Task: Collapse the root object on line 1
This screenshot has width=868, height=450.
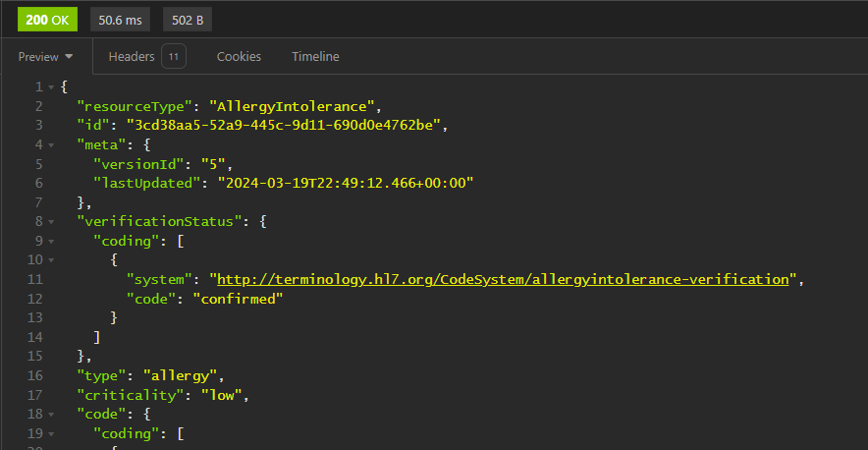Action: [51, 87]
